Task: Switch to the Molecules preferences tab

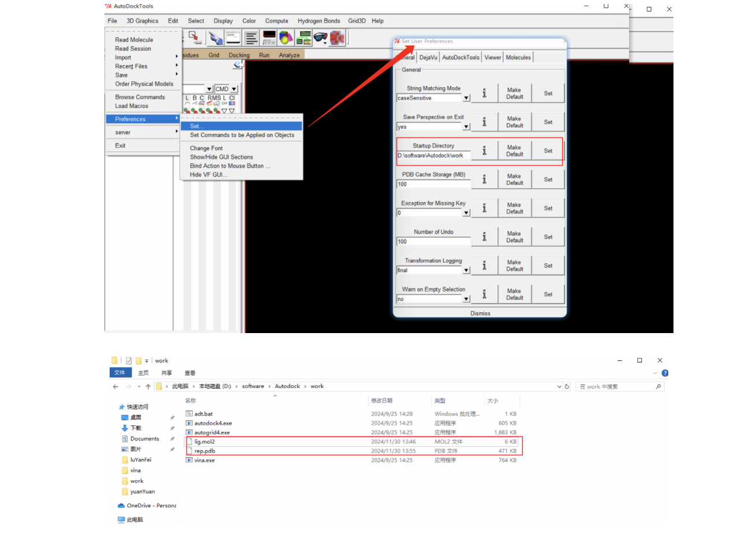Action: [x=518, y=57]
